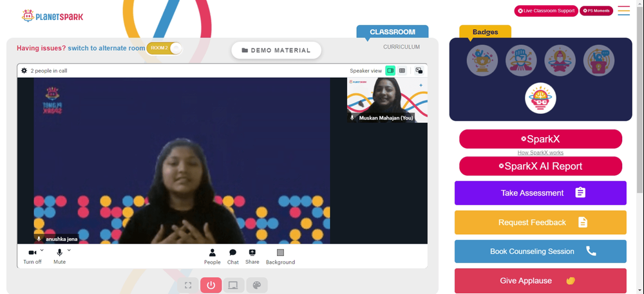Enter fullscreen mode
The image size is (644, 294).
click(188, 285)
